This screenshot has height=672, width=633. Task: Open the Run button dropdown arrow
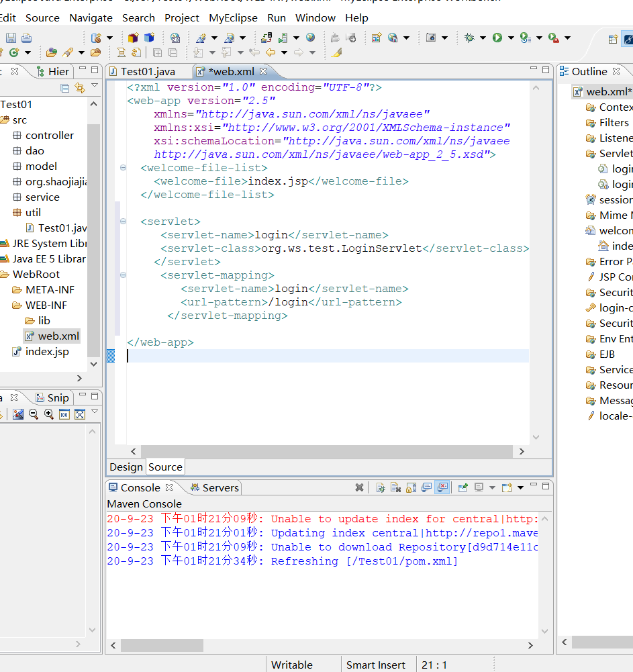pos(511,38)
